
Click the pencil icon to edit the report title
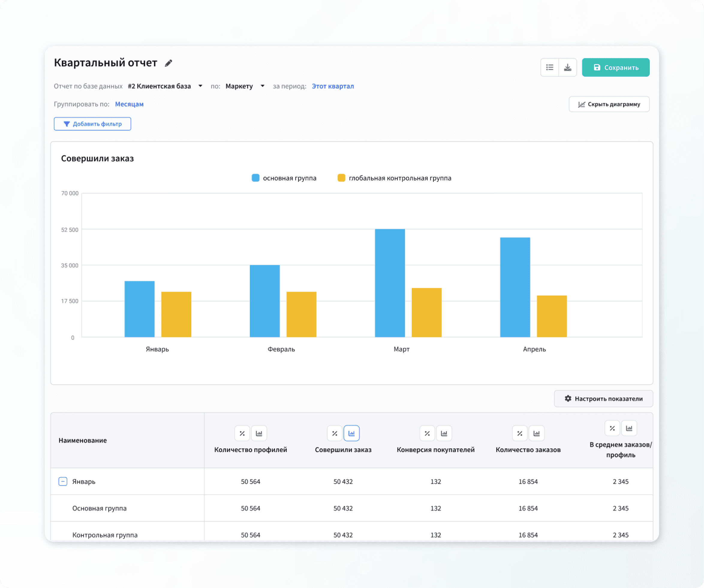pos(168,63)
